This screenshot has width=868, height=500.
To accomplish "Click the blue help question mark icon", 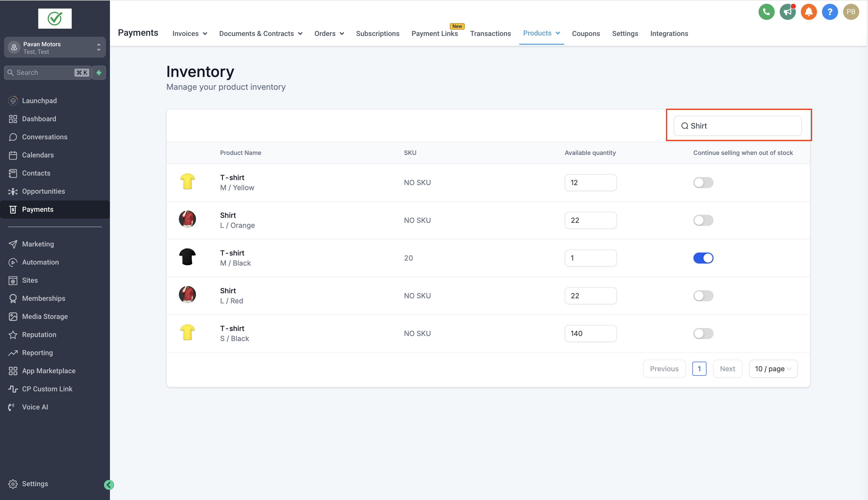I will tap(830, 12).
